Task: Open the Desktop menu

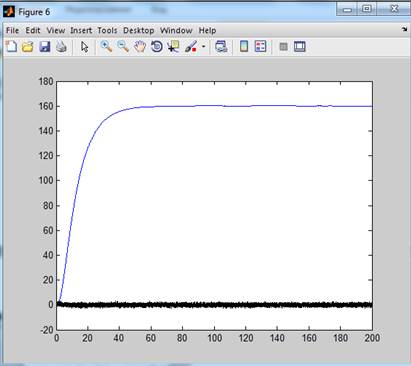Action: (x=139, y=30)
